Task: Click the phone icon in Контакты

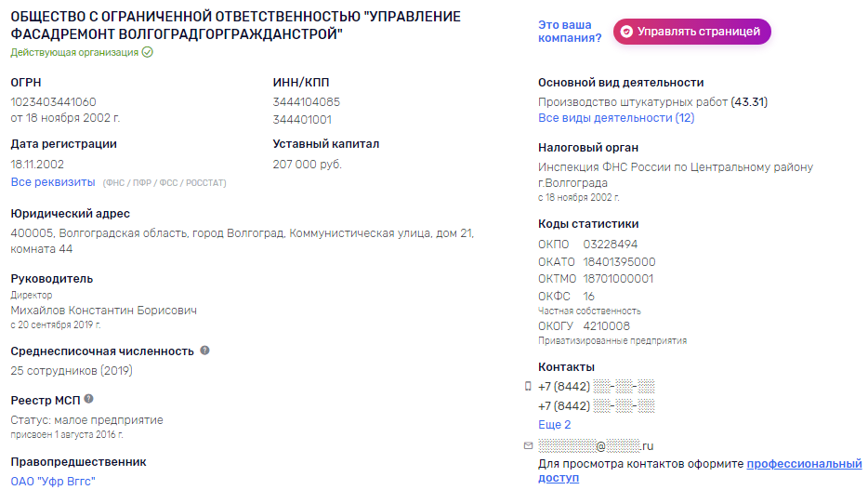Action: click(528, 387)
